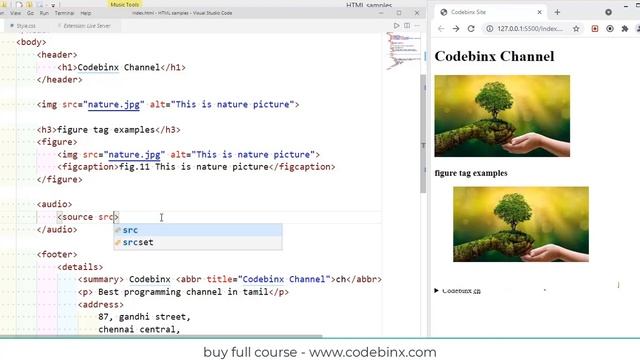Click the Music Tools ribbon tab
The height and width of the screenshot is (360, 640).
coord(124,4)
